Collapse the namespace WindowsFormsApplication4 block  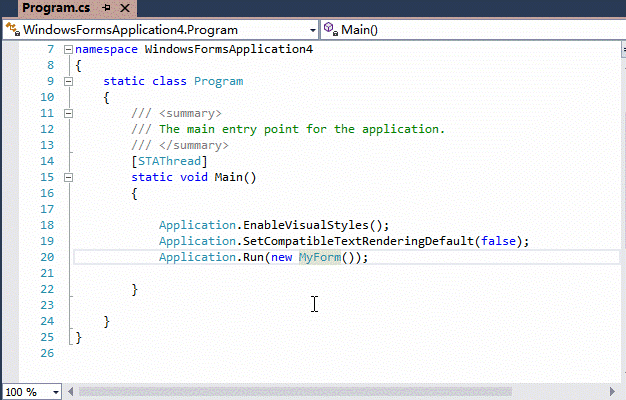[x=68, y=50]
